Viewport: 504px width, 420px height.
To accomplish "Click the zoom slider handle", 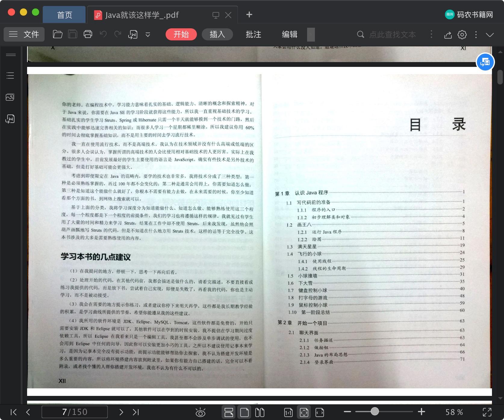I will (x=375, y=411).
